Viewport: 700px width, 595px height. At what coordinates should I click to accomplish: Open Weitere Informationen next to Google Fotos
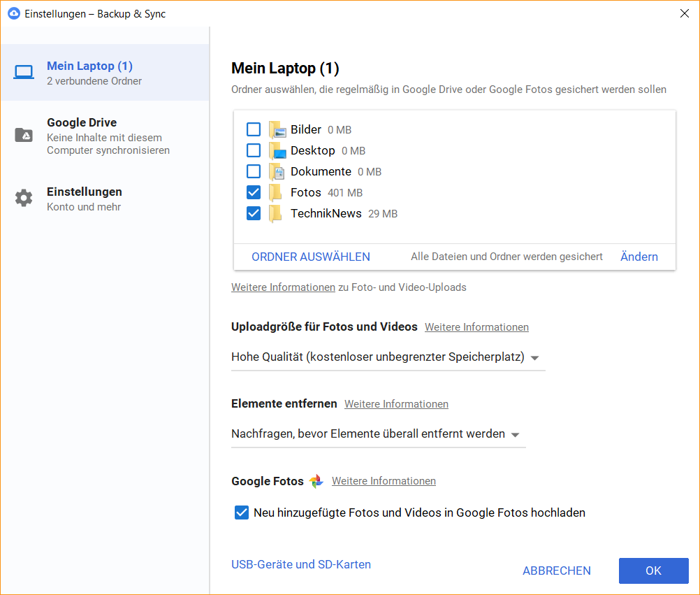tap(384, 481)
